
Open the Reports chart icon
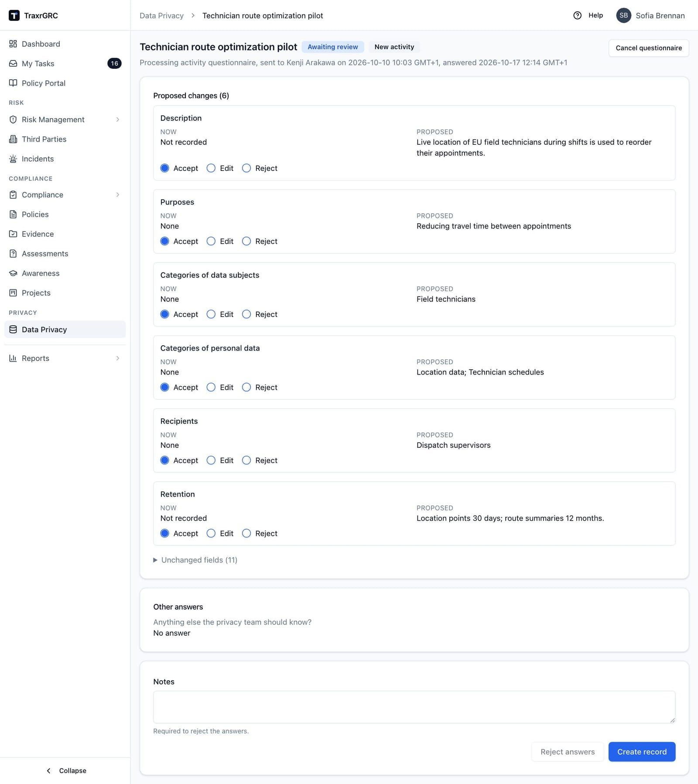[13, 358]
